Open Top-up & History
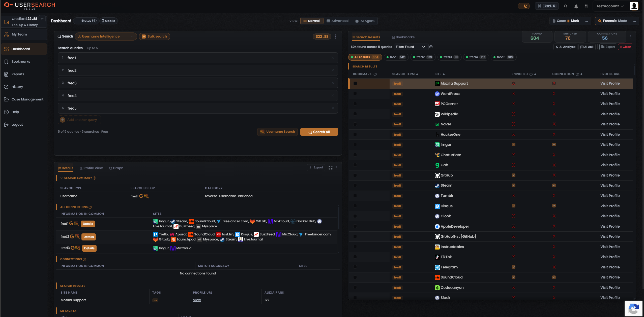 coord(25,25)
